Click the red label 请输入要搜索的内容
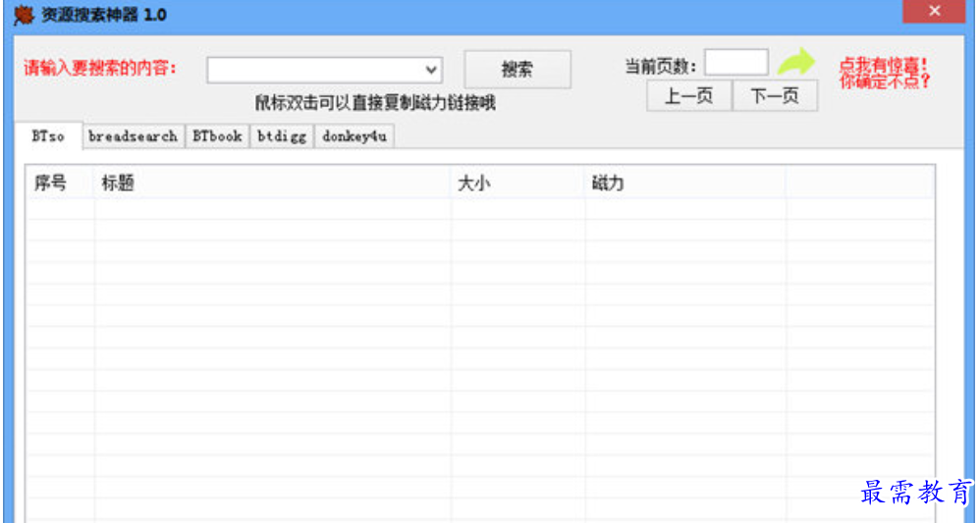 pos(100,68)
